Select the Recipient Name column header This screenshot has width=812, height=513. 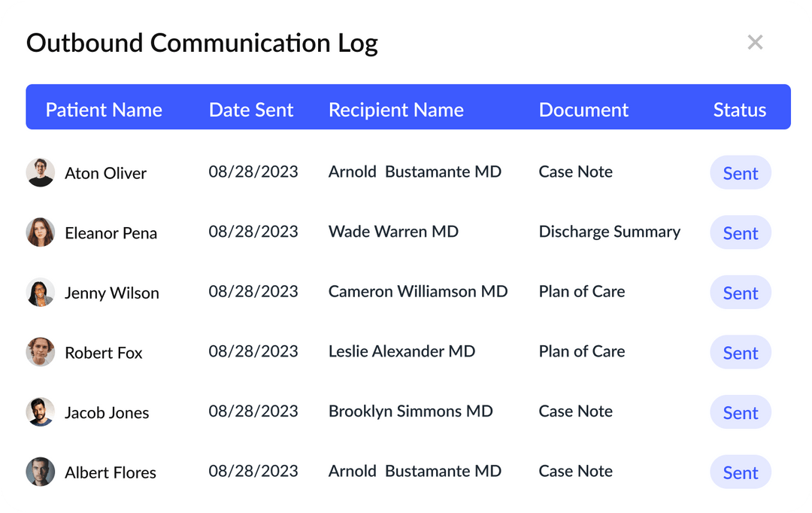click(x=395, y=109)
